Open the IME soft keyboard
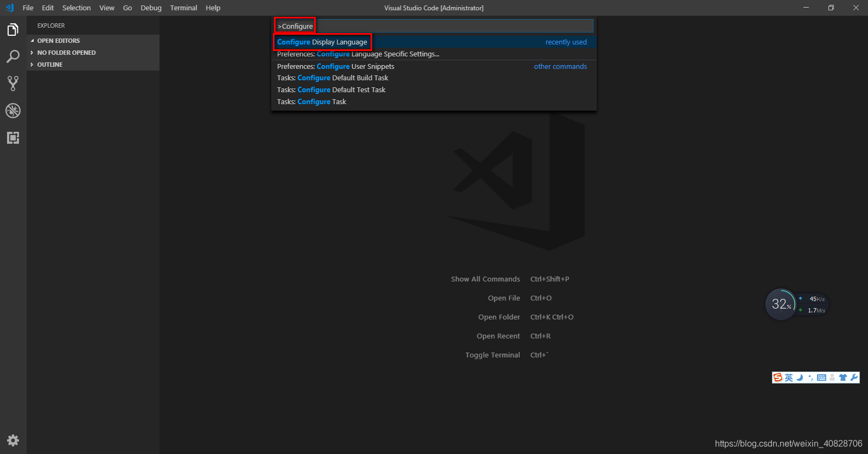The image size is (868, 454). [821, 378]
